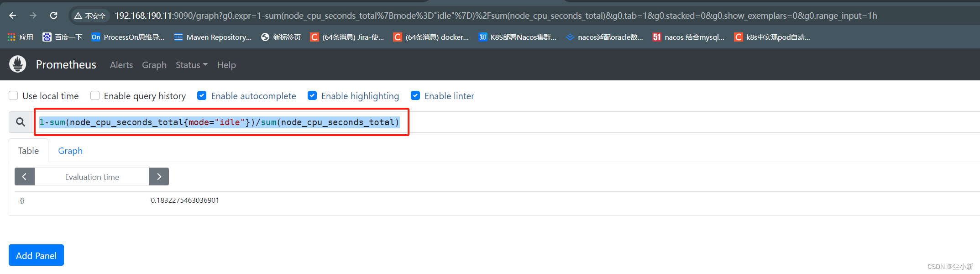Open the Graph page in navbar
The height and width of the screenshot is (274, 980).
[154, 65]
